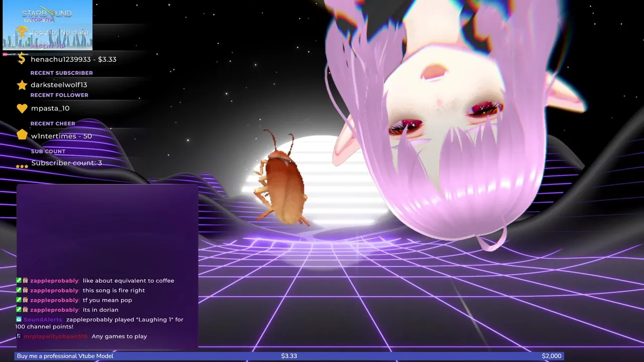
Task: Click chat message 'this song is fire right'
Action: coord(114,290)
